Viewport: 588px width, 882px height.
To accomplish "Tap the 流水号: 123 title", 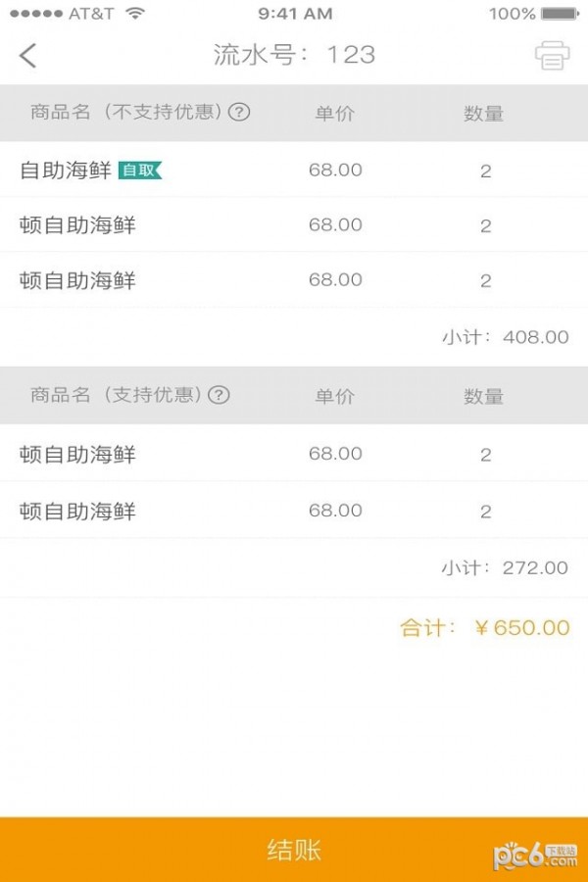I will 294,55.
